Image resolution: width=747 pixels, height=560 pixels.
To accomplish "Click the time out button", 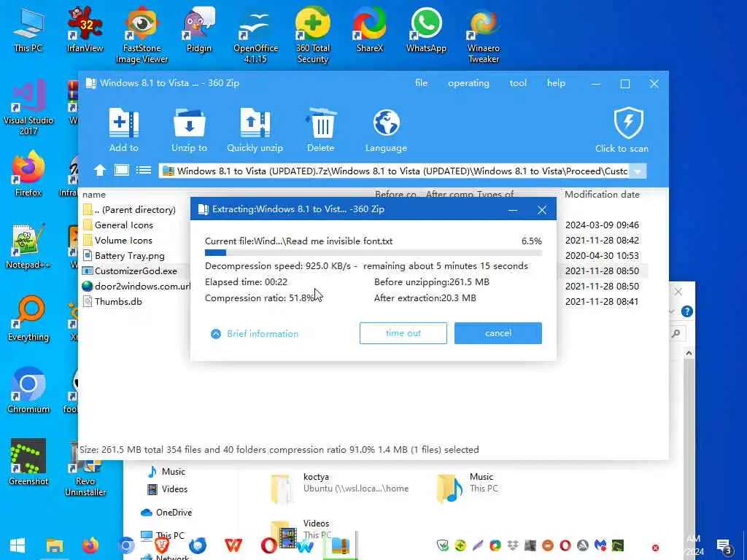I will pos(403,332).
